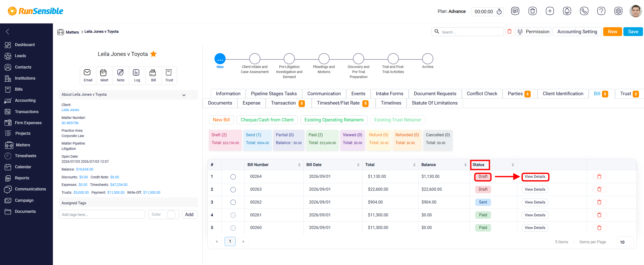This screenshot has width=644, height=265.
Task: Select the radio button for bill 00262
Action: tap(233, 202)
